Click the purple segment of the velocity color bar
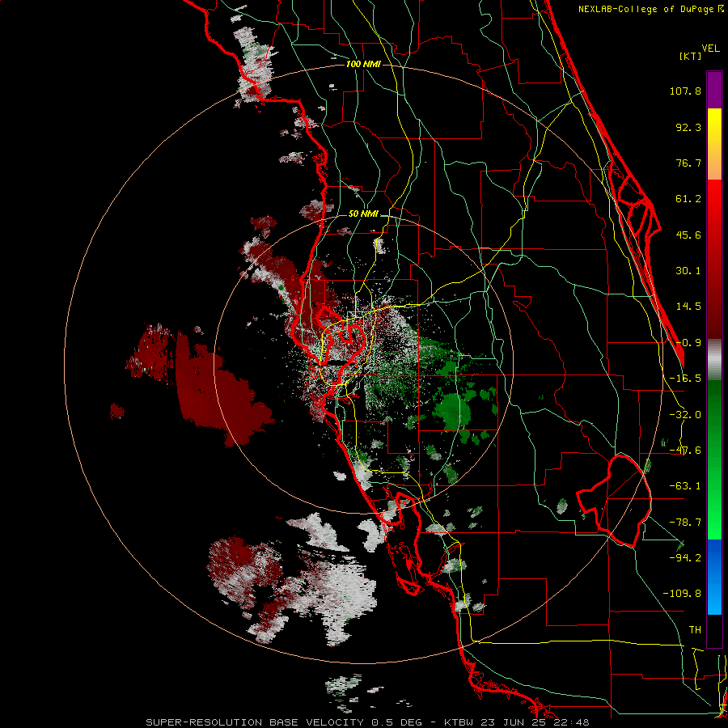The image size is (728, 728). click(714, 90)
